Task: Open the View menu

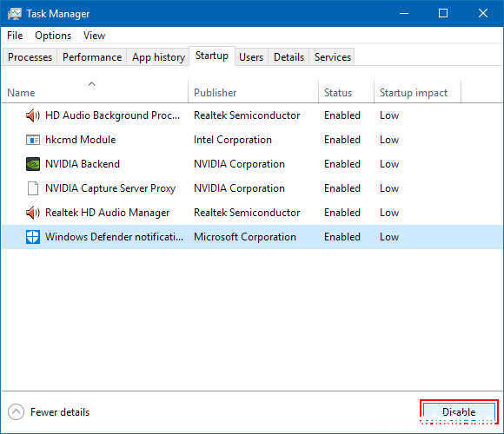Action: click(x=94, y=36)
